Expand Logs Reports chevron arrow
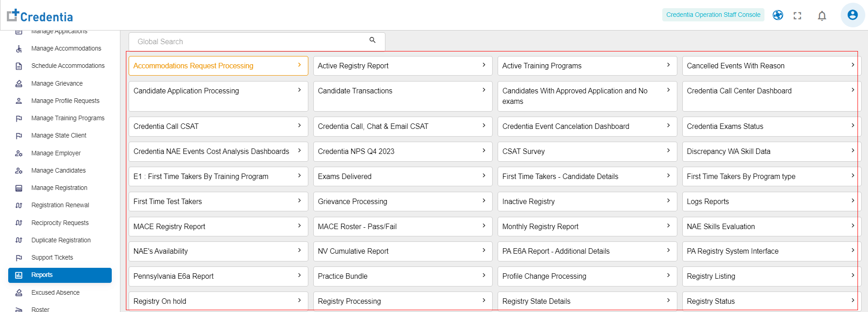Viewport: 868px width, 312px height. pos(852,201)
